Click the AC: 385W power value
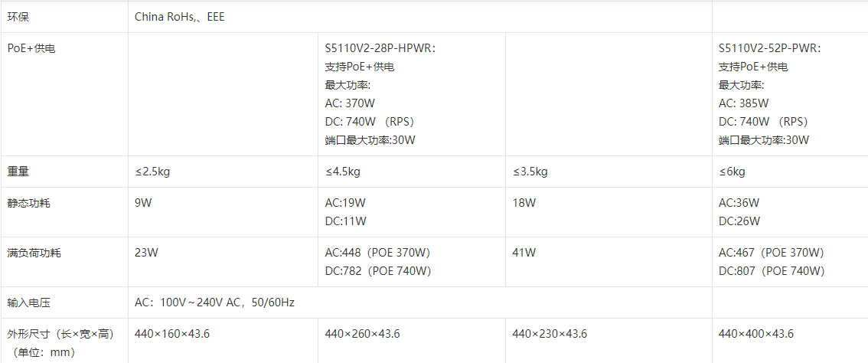 [x=743, y=103]
